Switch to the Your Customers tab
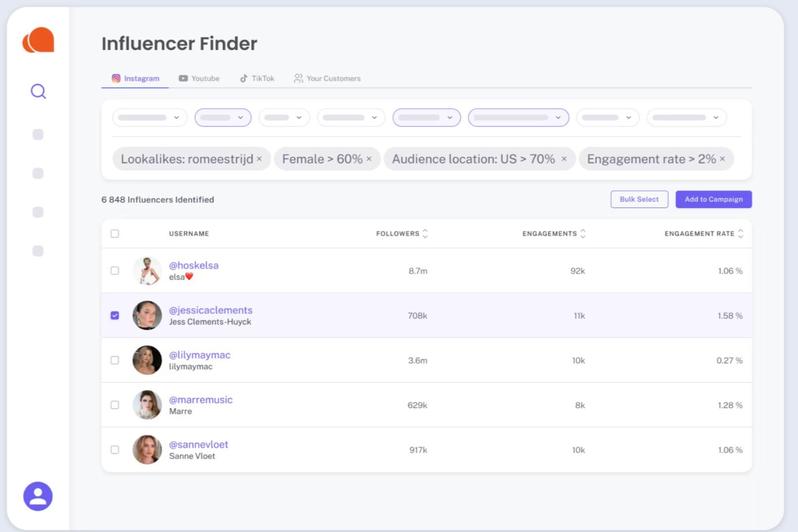The height and width of the screenshot is (532, 798). pyautogui.click(x=328, y=78)
